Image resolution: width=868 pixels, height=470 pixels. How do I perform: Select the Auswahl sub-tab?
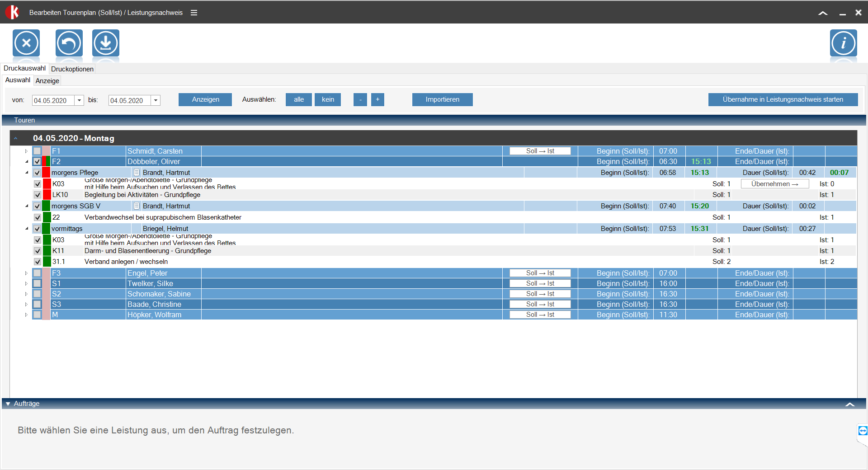tap(18, 80)
